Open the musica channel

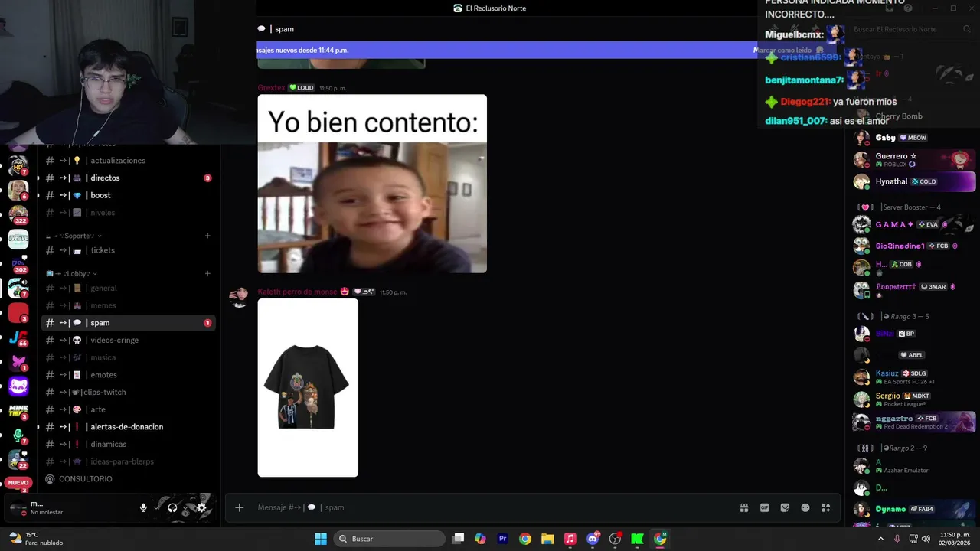click(128, 357)
